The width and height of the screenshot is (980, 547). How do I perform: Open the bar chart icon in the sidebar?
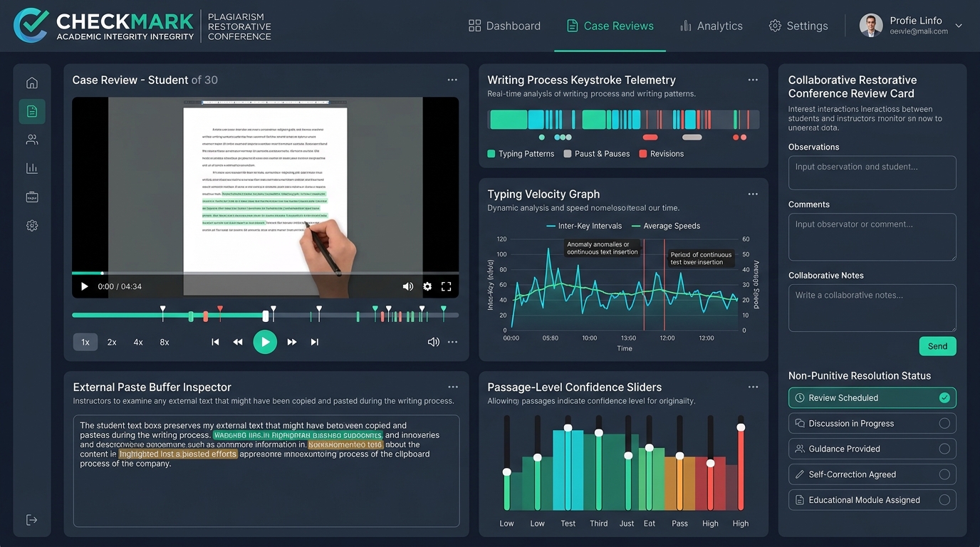click(x=32, y=168)
